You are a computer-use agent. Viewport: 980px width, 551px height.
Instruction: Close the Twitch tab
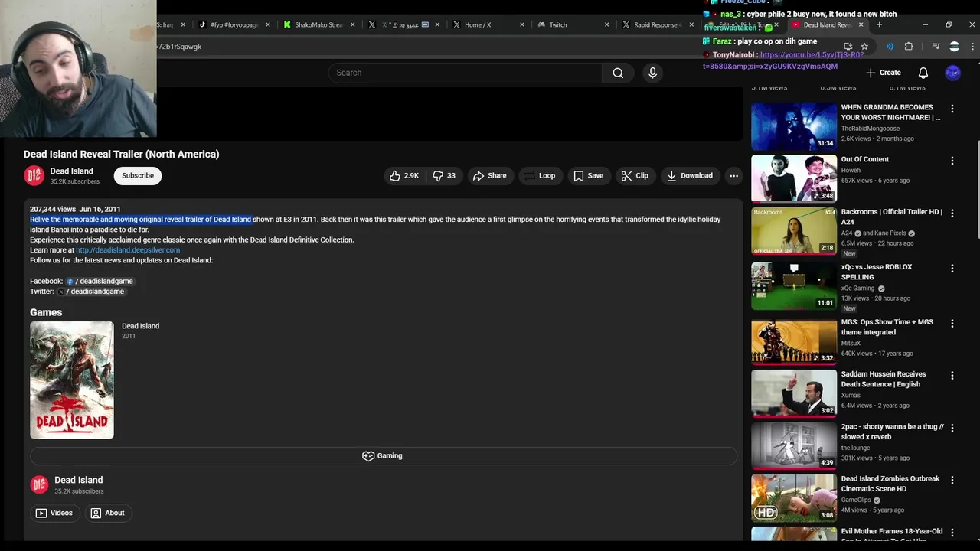coord(606,24)
